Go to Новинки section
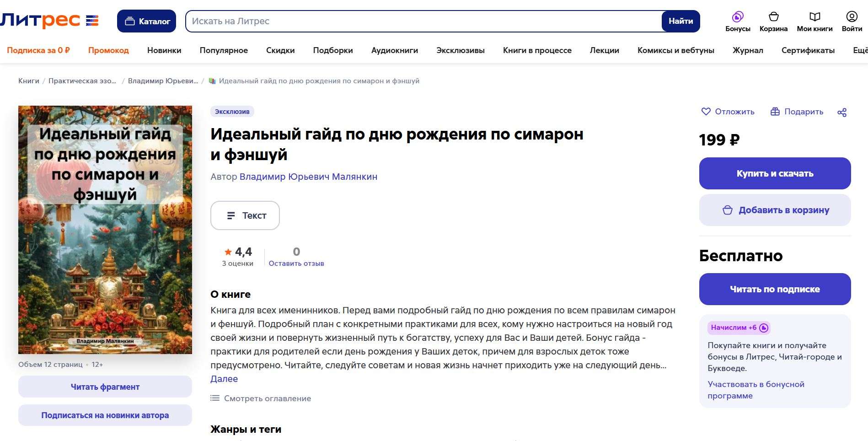Screen dimensions: 868x441 tap(164, 50)
